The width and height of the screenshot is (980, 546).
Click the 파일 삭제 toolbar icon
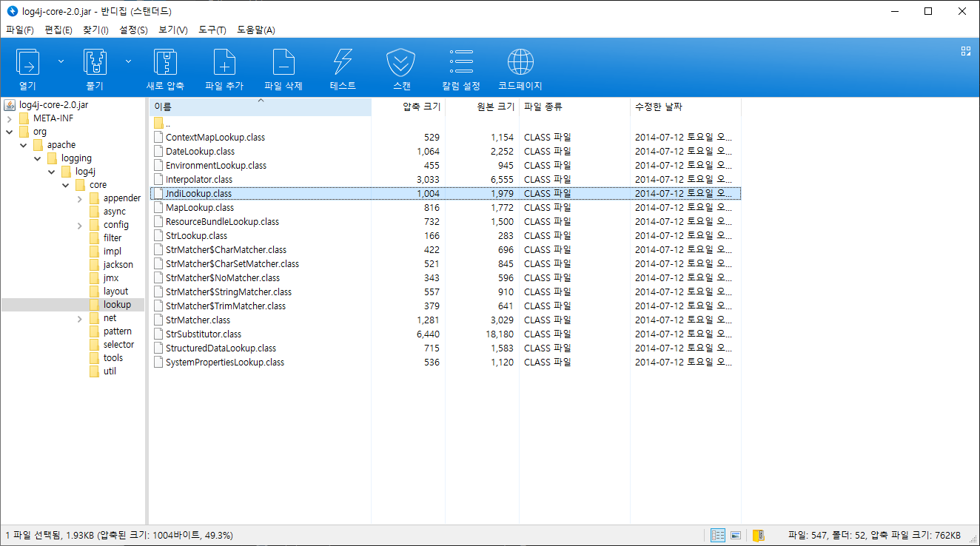pos(283,62)
